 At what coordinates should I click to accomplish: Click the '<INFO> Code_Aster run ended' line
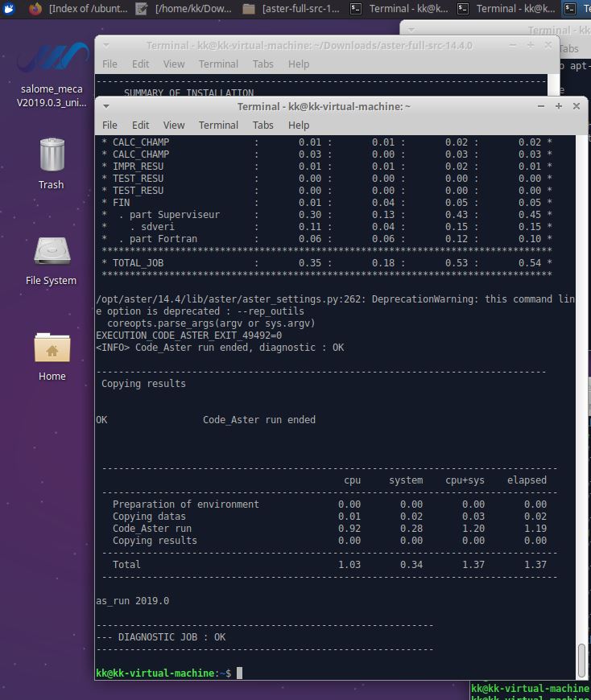220,348
